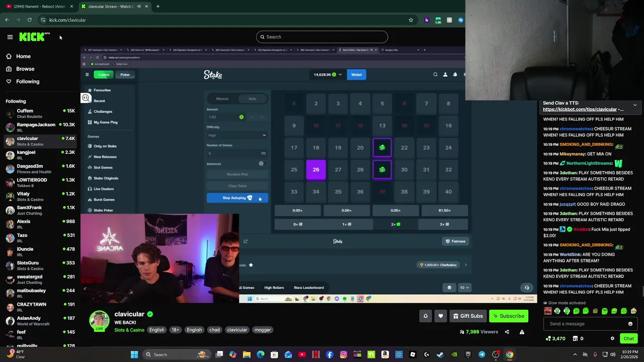Open the Windows Start menu

coord(134,354)
